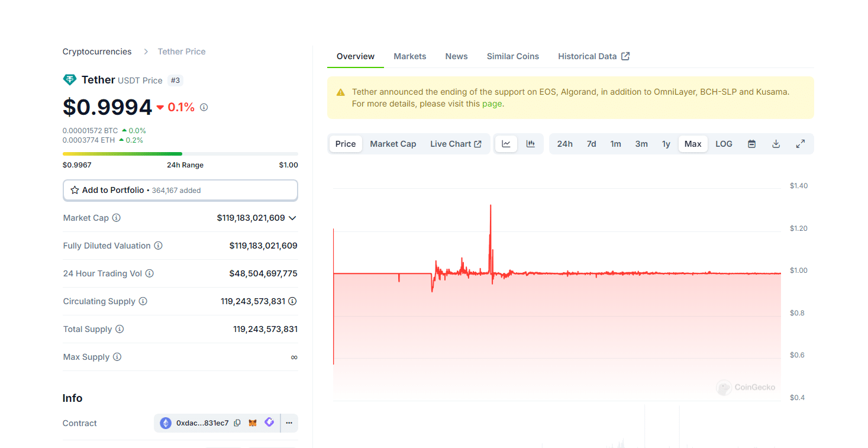Click the price spike peak on chart
The width and height of the screenshot is (868, 448).
pos(491,206)
